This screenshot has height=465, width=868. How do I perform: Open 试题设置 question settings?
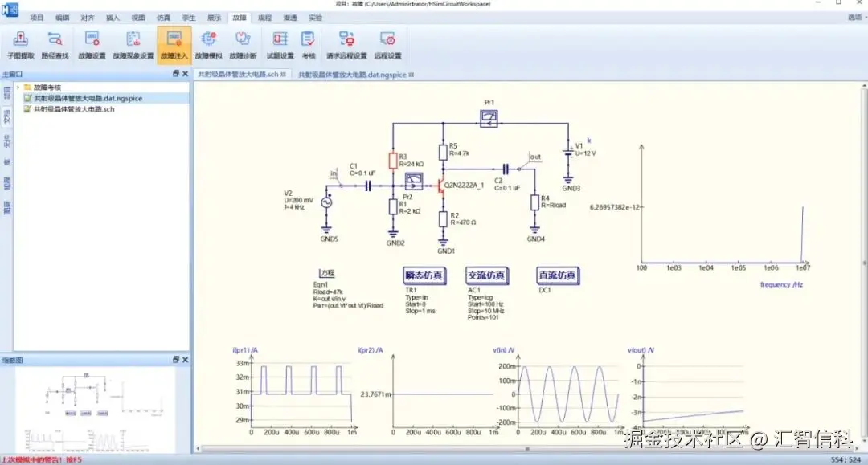280,45
